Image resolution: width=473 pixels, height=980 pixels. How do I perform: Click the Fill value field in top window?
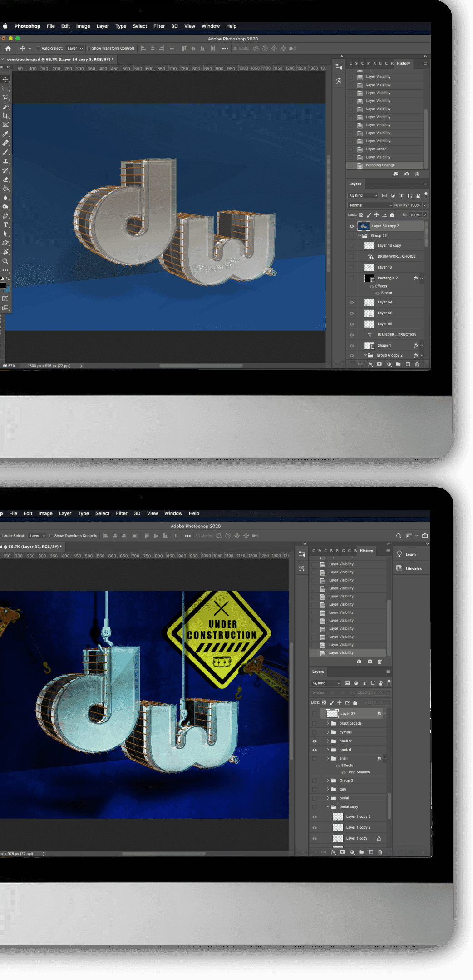(415, 215)
